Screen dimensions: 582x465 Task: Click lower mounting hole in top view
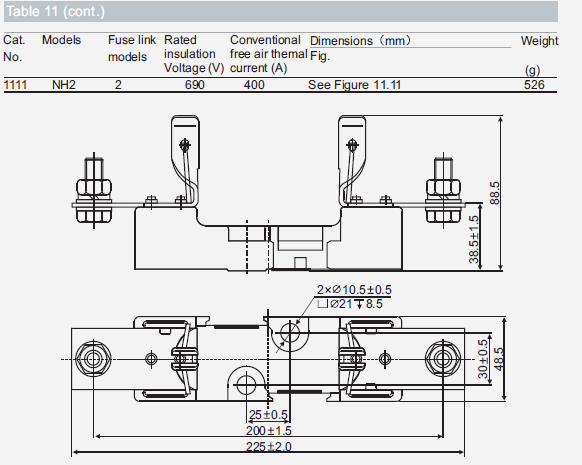click(246, 385)
